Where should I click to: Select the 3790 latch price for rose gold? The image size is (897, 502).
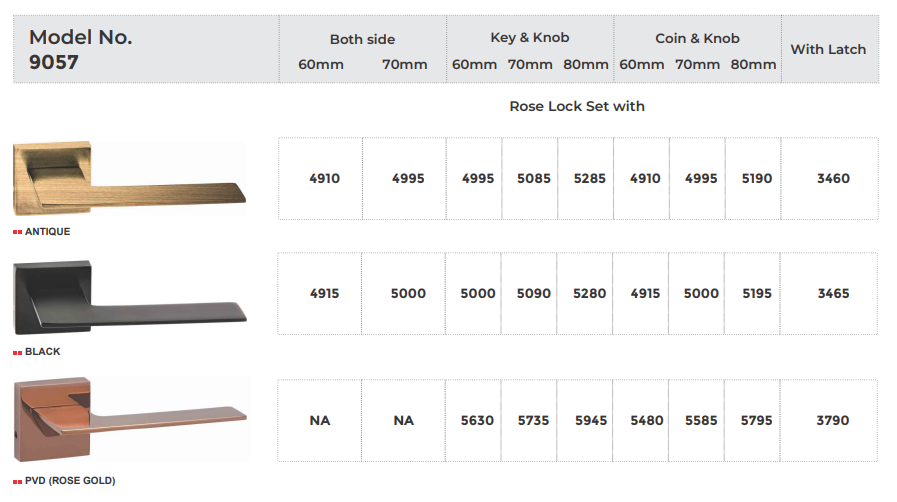[x=833, y=421]
